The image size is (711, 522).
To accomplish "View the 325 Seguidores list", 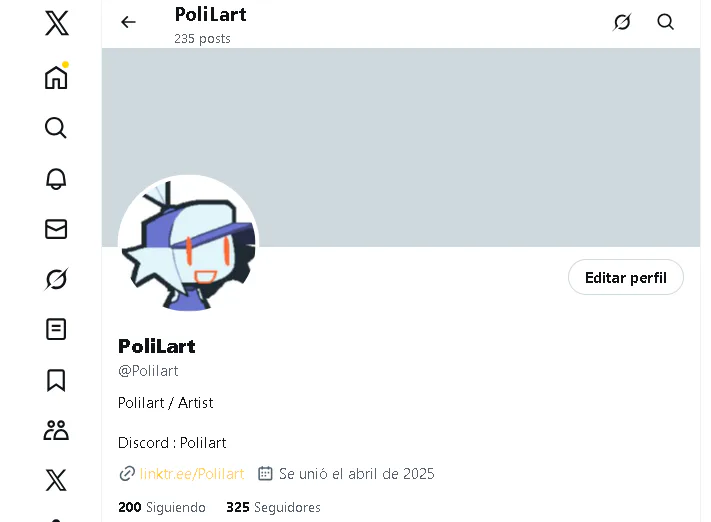I will coord(273,508).
